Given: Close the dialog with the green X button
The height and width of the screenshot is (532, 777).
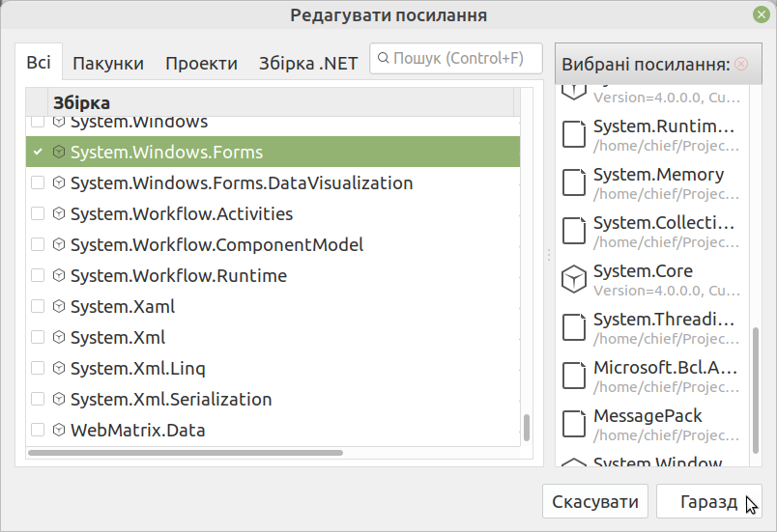Looking at the screenshot, I should point(762,14).
